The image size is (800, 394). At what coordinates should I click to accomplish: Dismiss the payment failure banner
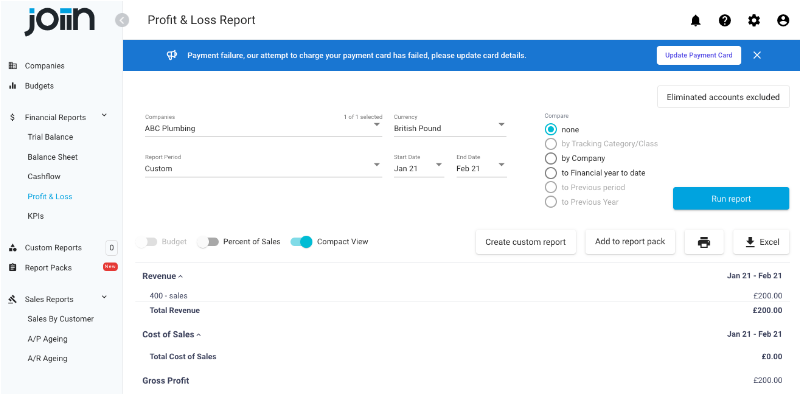coord(757,55)
